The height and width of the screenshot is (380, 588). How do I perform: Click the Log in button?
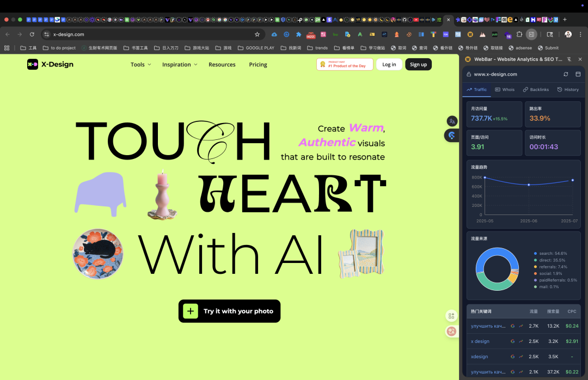coord(389,65)
